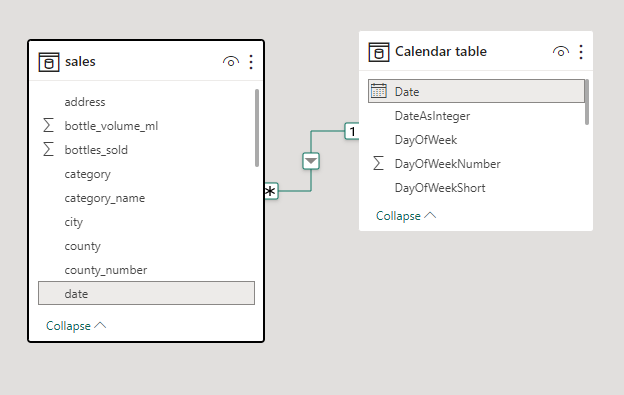Click the sigma icon beside bottle_volume_ml
Image resolution: width=624 pixels, height=395 pixels.
click(48, 126)
